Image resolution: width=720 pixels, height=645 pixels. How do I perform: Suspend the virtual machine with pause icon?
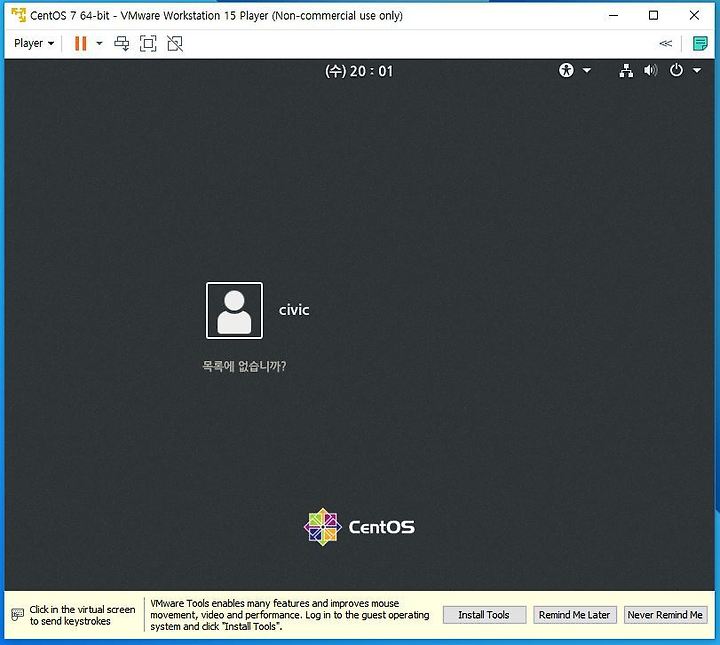point(81,43)
